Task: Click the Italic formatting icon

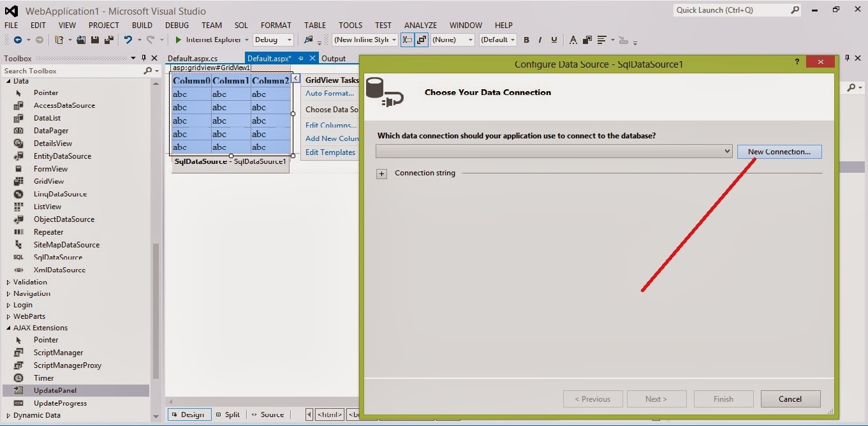Action: 540,40
